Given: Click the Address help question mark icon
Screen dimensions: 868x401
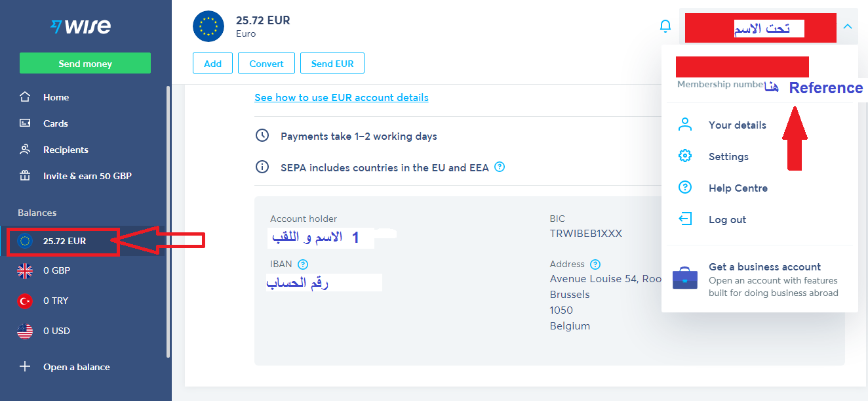Looking at the screenshot, I should coord(595,264).
